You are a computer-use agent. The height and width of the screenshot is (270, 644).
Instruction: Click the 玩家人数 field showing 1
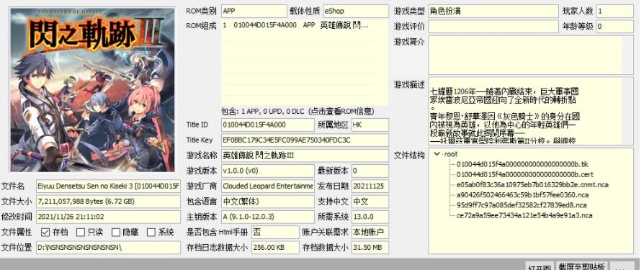[x=615, y=11]
